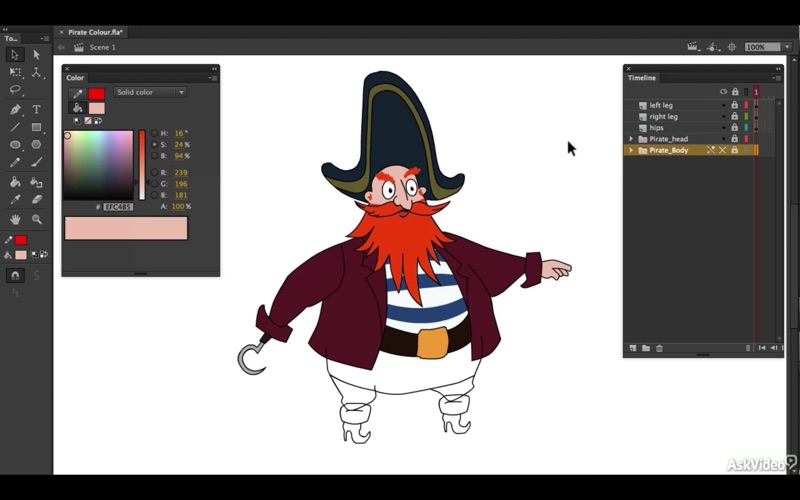Select the Oval tool
The height and width of the screenshot is (500, 800).
15,144
